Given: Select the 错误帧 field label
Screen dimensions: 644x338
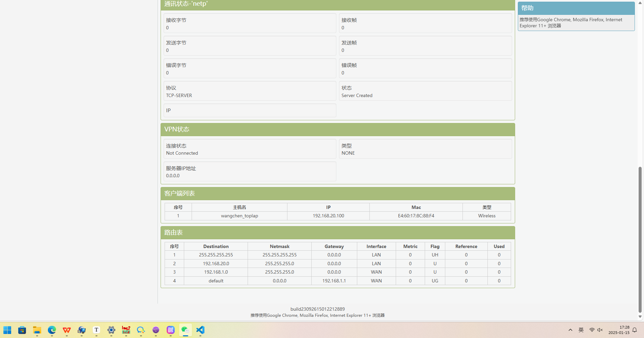Looking at the screenshot, I should pyautogui.click(x=349, y=65).
